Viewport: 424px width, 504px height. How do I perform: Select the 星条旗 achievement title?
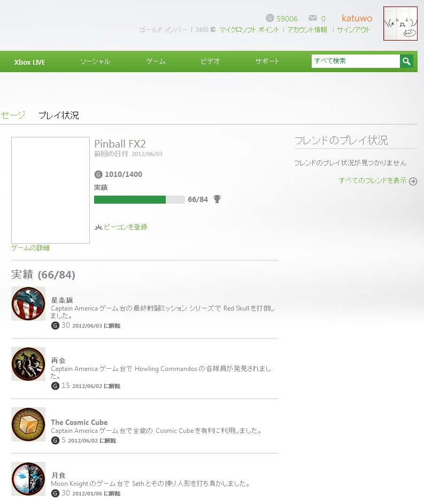[61, 300]
